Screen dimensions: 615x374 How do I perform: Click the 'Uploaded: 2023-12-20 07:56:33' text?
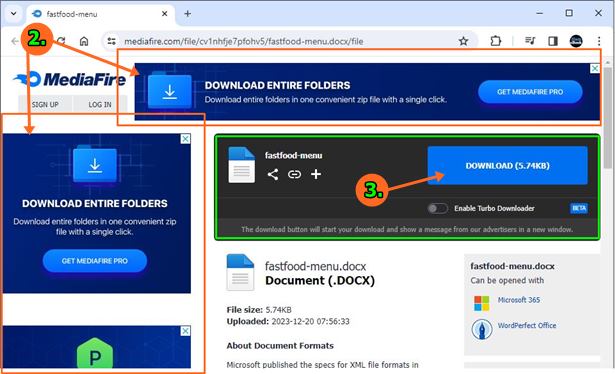[x=288, y=321]
